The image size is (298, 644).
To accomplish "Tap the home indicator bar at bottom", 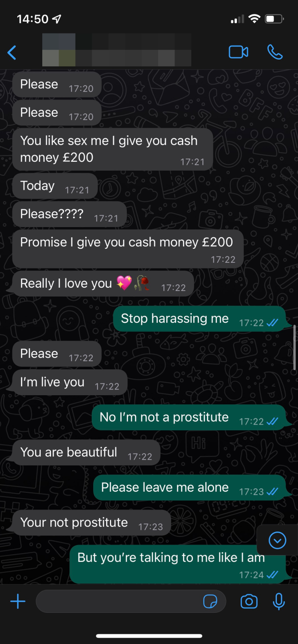I will click(149, 636).
